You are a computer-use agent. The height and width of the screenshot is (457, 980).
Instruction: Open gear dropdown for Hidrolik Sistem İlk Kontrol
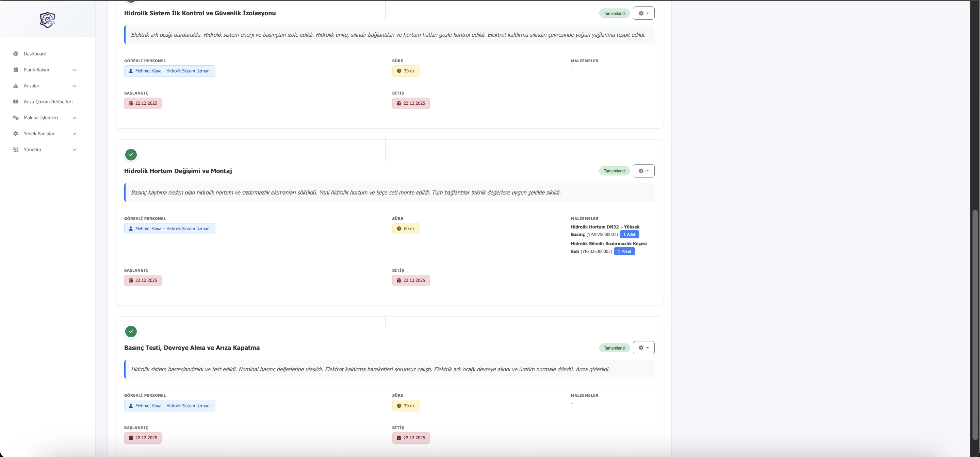[x=643, y=13]
